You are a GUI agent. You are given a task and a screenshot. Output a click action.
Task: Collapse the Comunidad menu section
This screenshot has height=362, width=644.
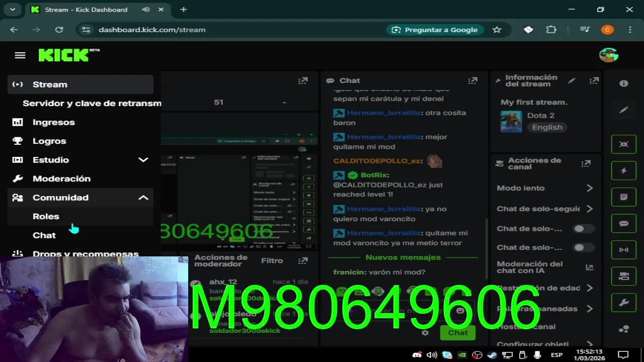143,198
